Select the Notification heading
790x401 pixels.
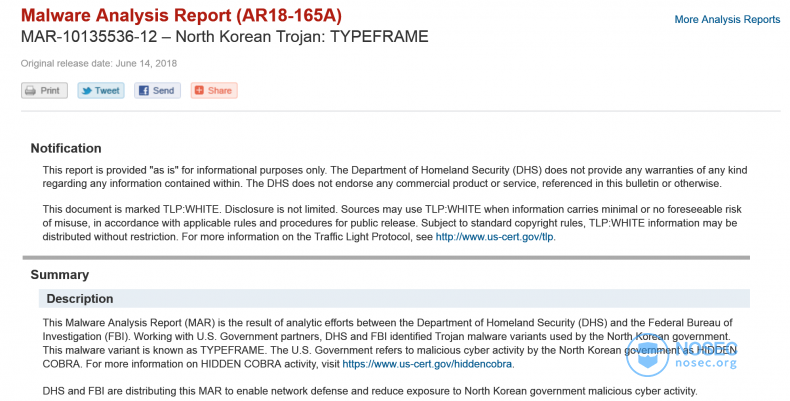pos(66,148)
